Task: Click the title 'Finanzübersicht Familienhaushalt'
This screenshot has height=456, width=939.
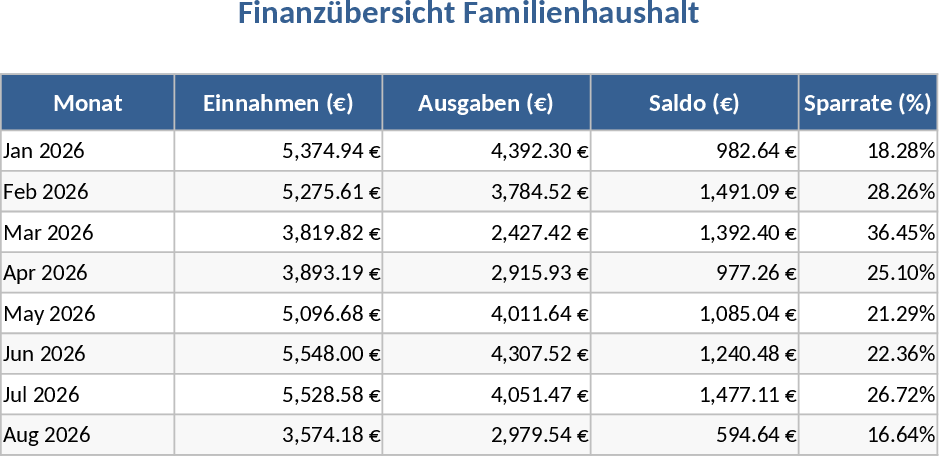Action: (468, 15)
